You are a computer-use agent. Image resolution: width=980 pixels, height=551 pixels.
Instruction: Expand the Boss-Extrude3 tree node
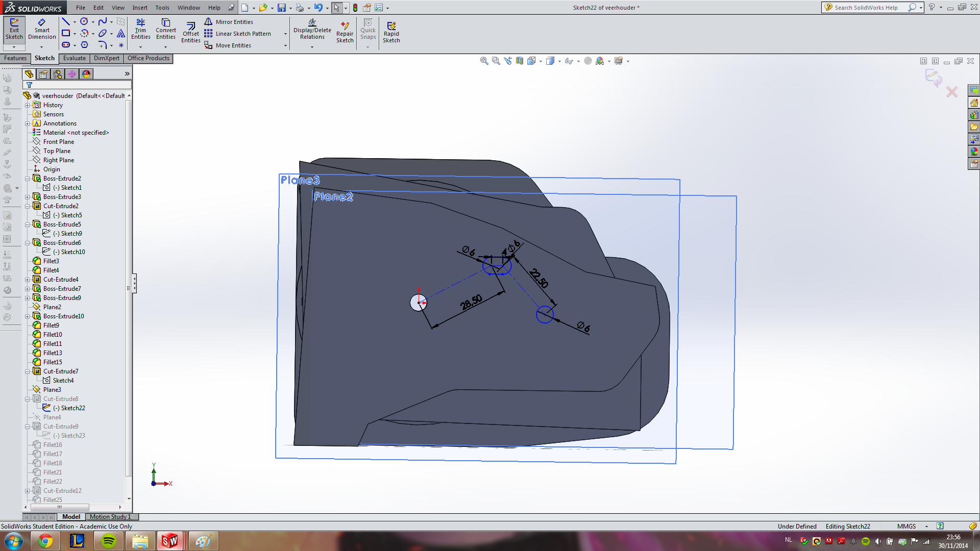pos(28,197)
